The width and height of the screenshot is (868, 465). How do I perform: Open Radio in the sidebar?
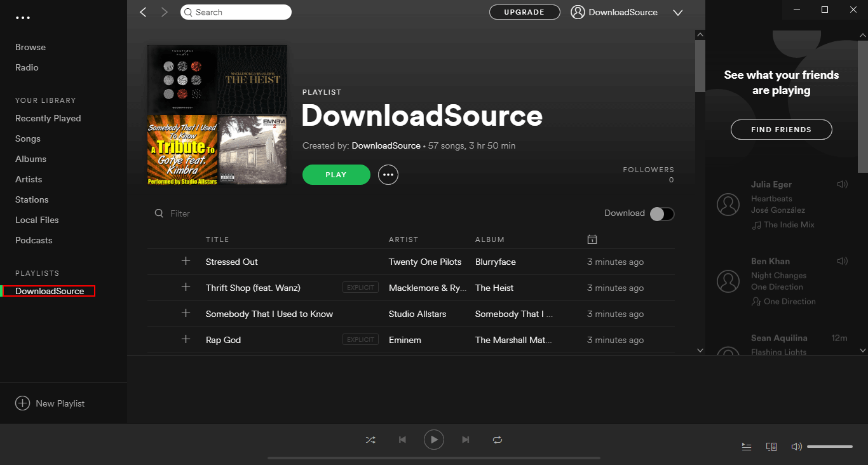[27, 67]
